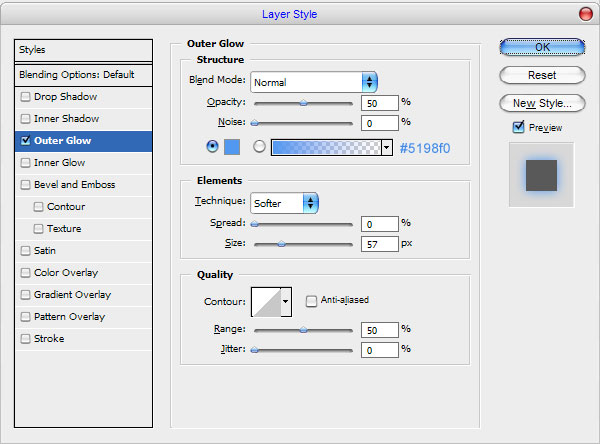Enable the Color Overlay checkbox
This screenshot has width=600, height=444.
pos(25,273)
